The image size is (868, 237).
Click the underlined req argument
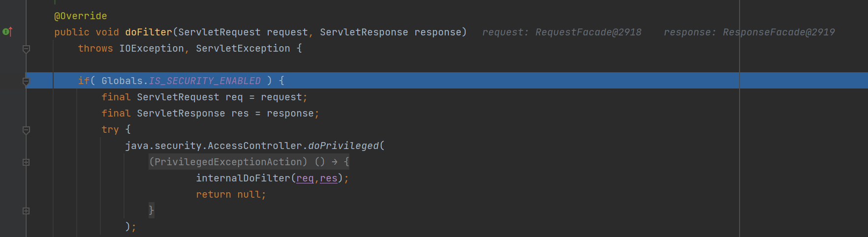point(305,178)
